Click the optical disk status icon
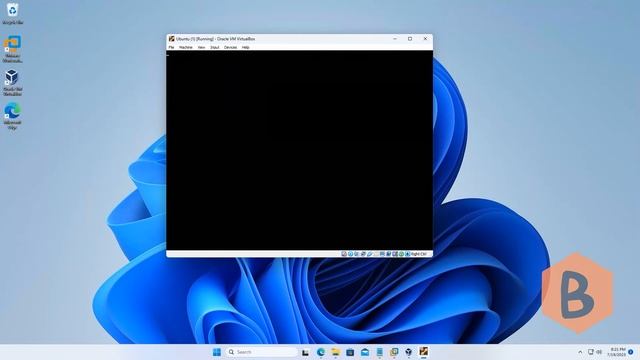Viewport: 640px width, 360px height. click(350, 254)
